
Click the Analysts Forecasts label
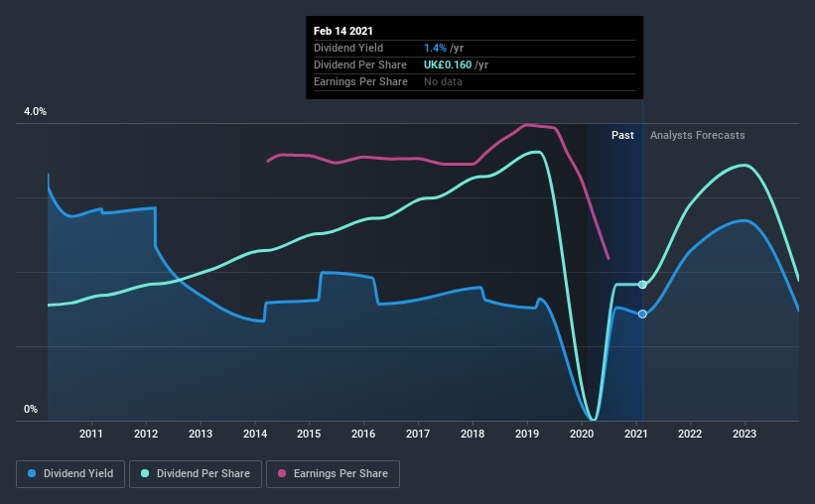[x=697, y=135]
